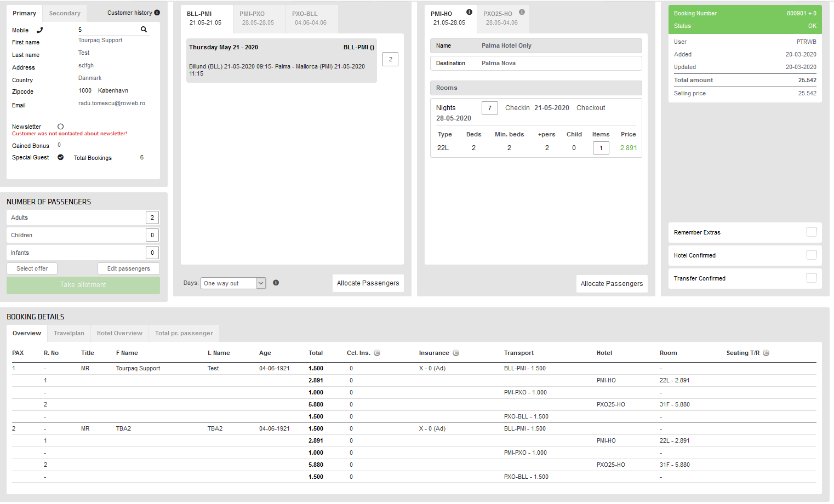Click the info icon on PXO25-HO tab

pos(522,12)
